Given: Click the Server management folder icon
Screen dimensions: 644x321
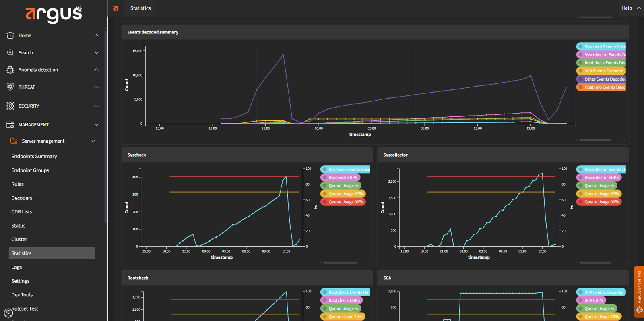Looking at the screenshot, I should pos(14,141).
